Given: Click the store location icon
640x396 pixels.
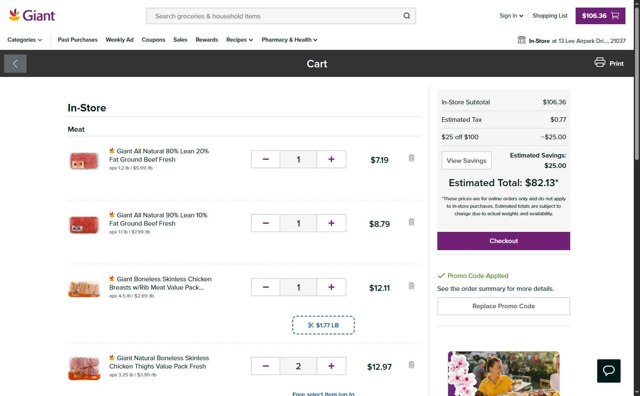Looking at the screenshot, I should (x=521, y=40).
